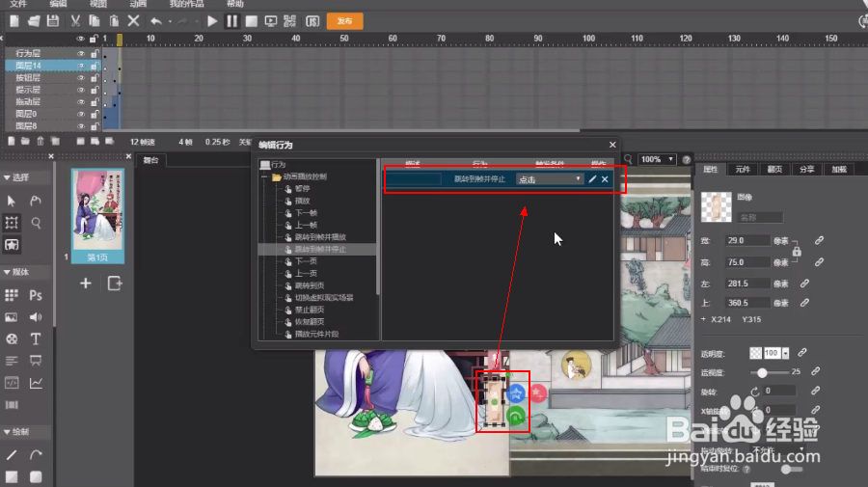The image size is (868, 487).
Task: Select the line drawing tool
Action: click(x=11, y=455)
